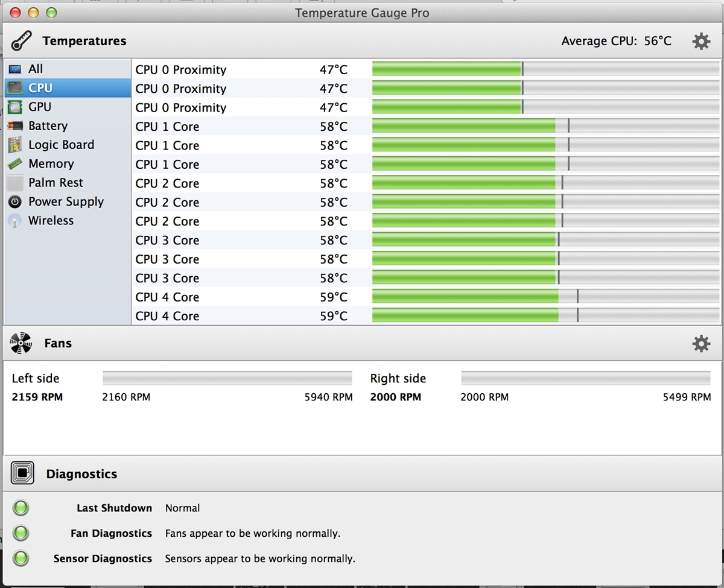Select the Logic Board category label

coord(62,145)
